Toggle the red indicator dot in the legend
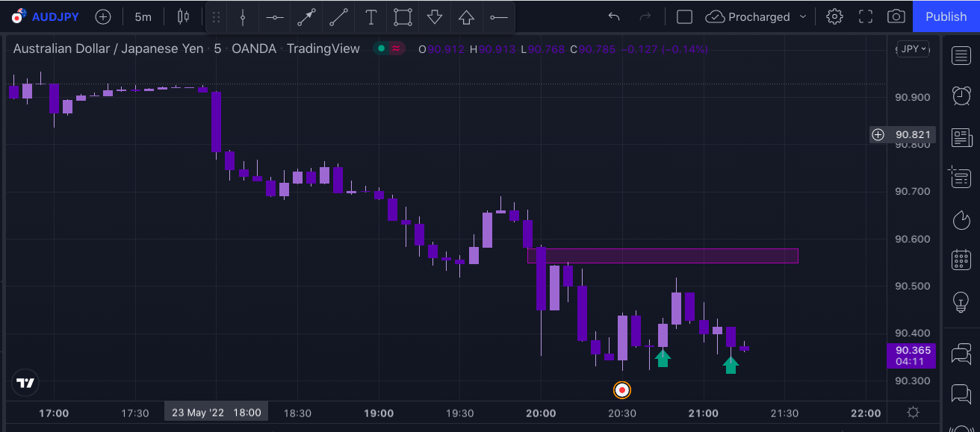The height and width of the screenshot is (432, 980). [396, 48]
